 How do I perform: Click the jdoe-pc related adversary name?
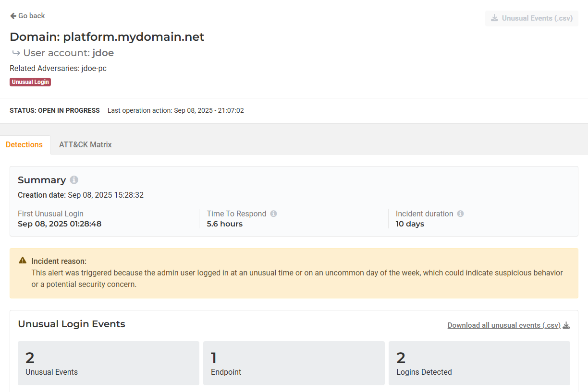click(94, 69)
